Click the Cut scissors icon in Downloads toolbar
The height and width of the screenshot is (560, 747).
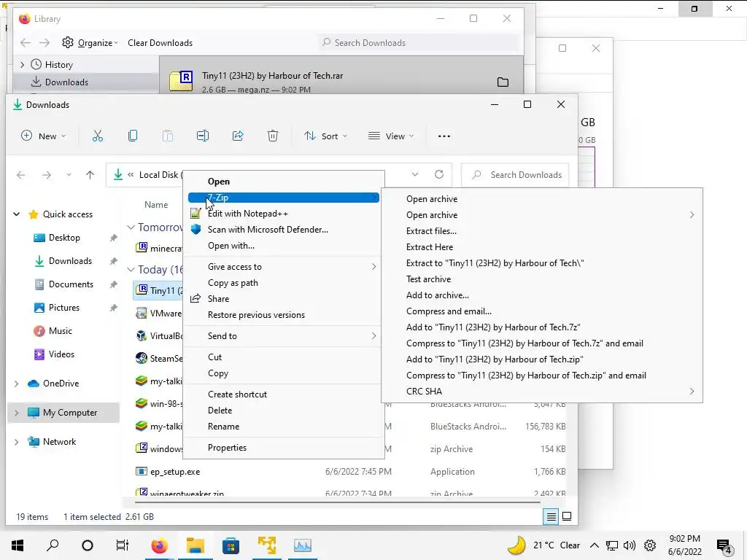[x=98, y=136]
